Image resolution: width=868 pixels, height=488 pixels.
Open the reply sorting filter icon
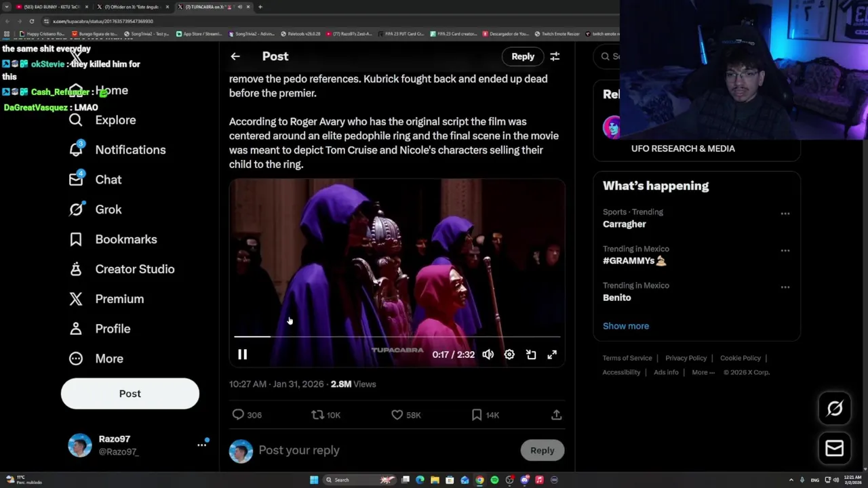[x=555, y=56]
